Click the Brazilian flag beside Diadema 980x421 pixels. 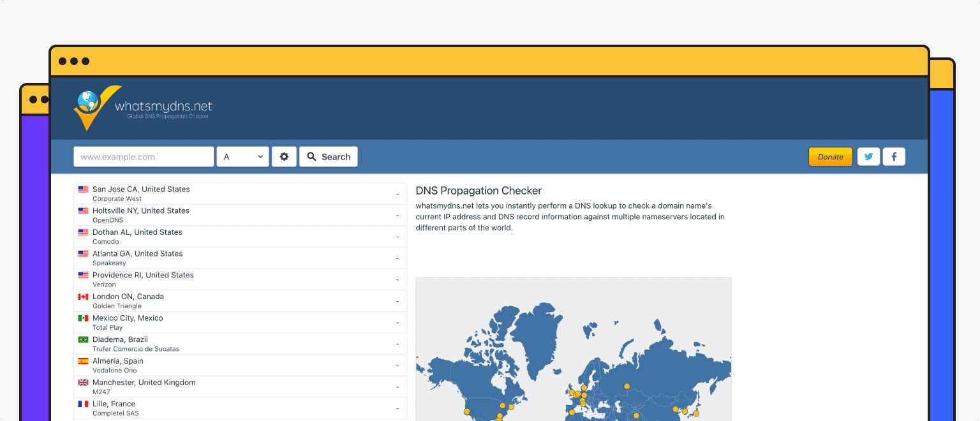pos(83,339)
